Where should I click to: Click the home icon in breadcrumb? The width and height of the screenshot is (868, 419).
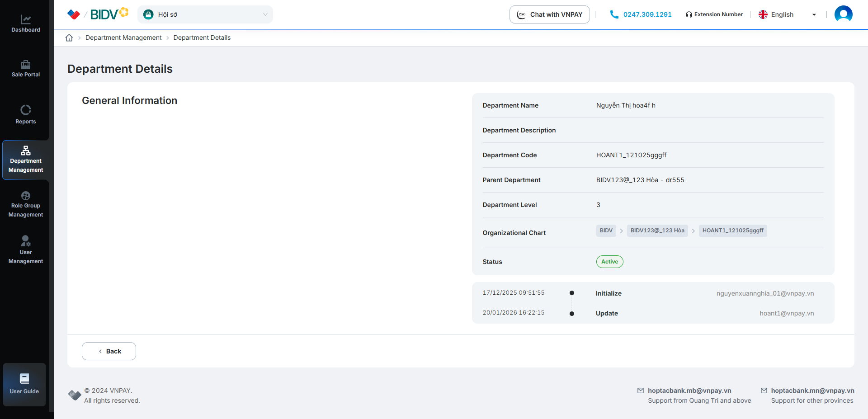pos(69,38)
